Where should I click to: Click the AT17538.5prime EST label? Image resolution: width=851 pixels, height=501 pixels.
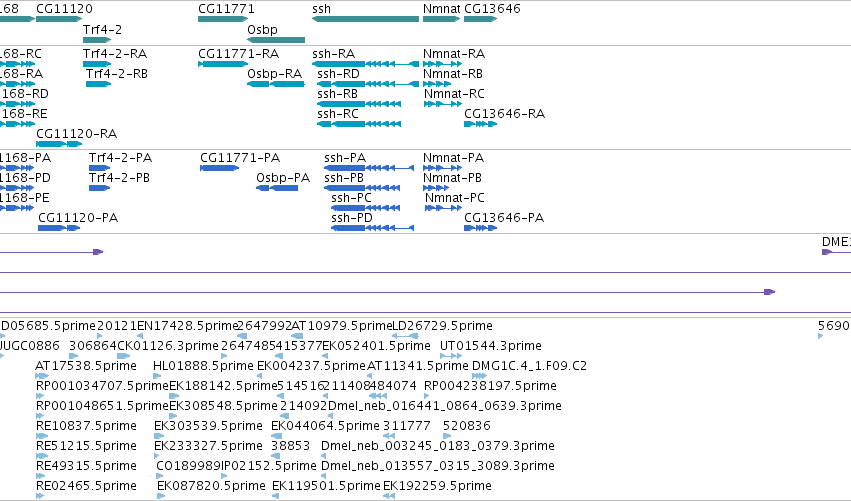tap(86, 366)
